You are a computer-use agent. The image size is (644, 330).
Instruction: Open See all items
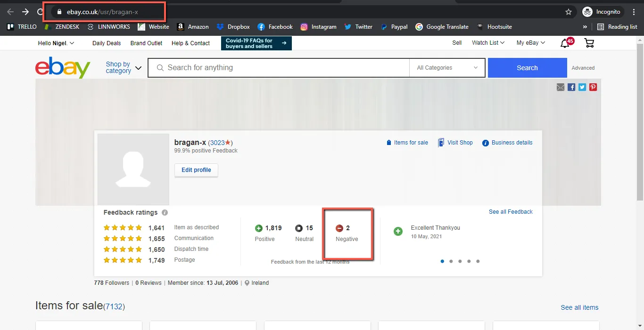tap(579, 307)
